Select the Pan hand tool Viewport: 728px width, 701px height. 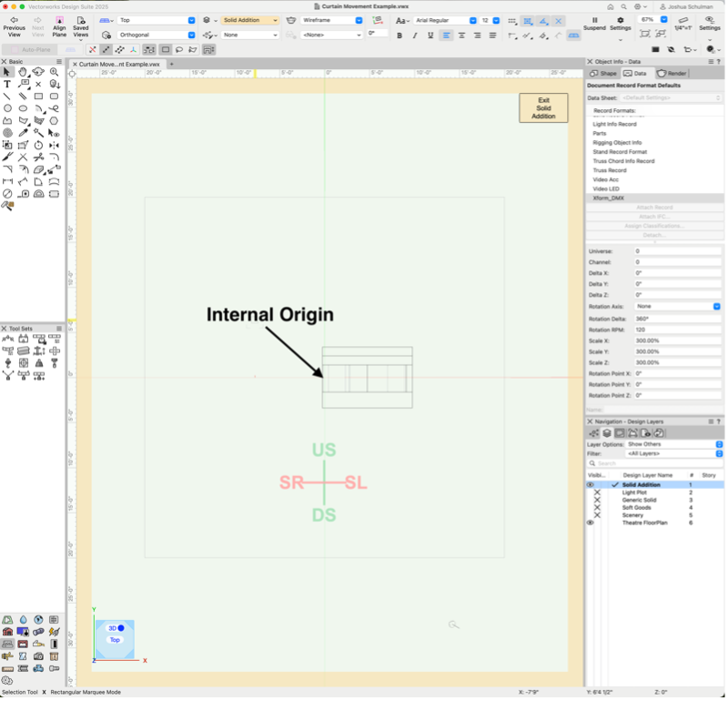[23, 72]
